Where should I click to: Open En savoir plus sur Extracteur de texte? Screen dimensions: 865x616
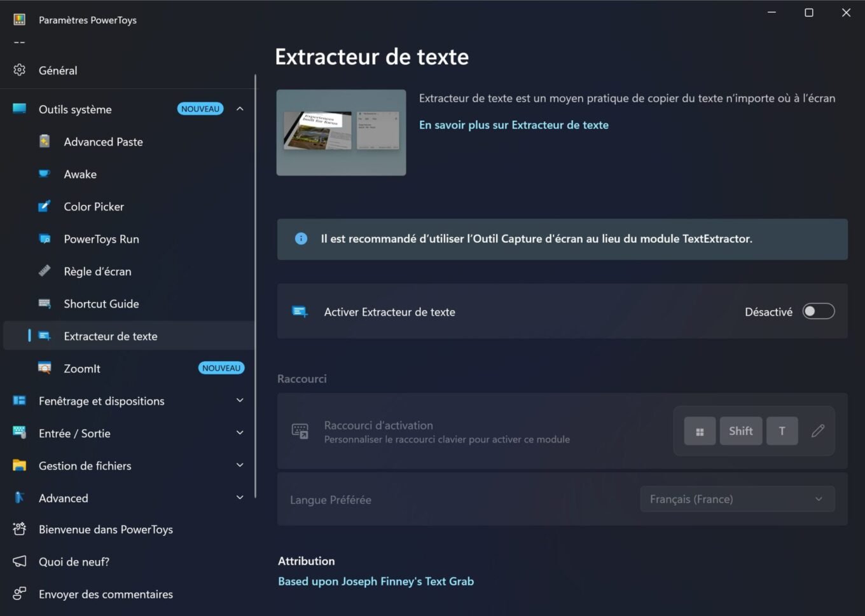[514, 125]
